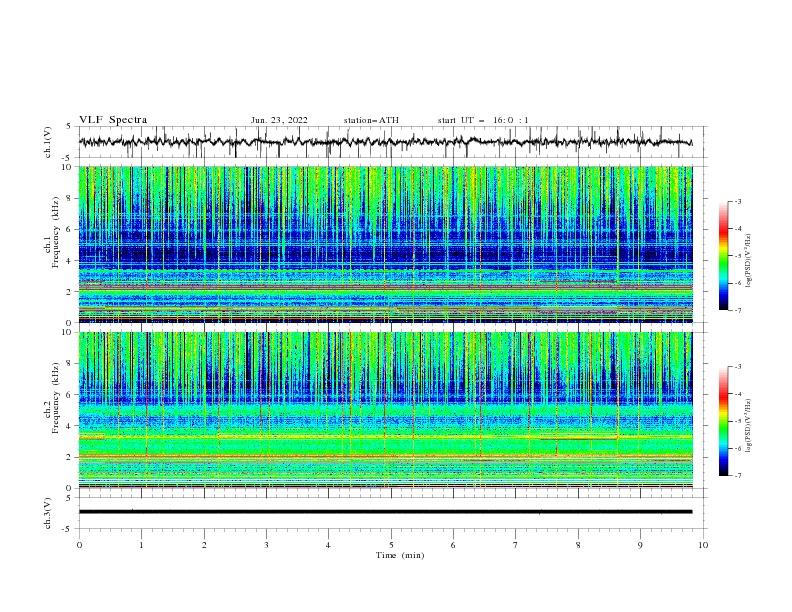
Task: Click the 'station=ATH' label
Action: click(371, 120)
